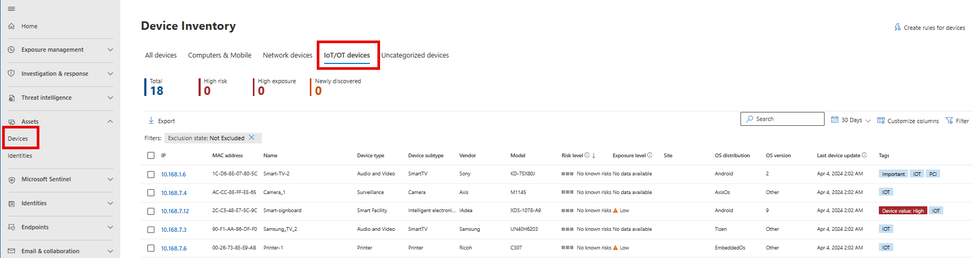This screenshot has width=980, height=258.
Task: Open the hamburger navigation menu icon
Action: (x=11, y=9)
